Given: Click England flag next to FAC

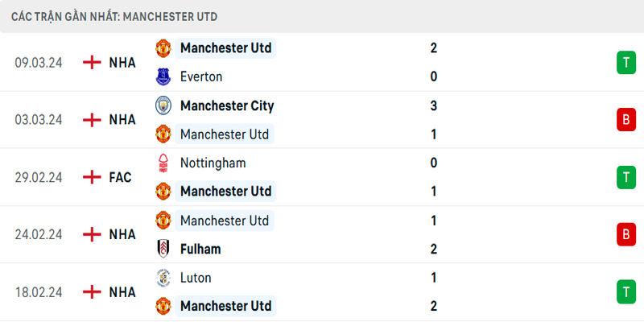Looking at the screenshot, I should point(93,177).
